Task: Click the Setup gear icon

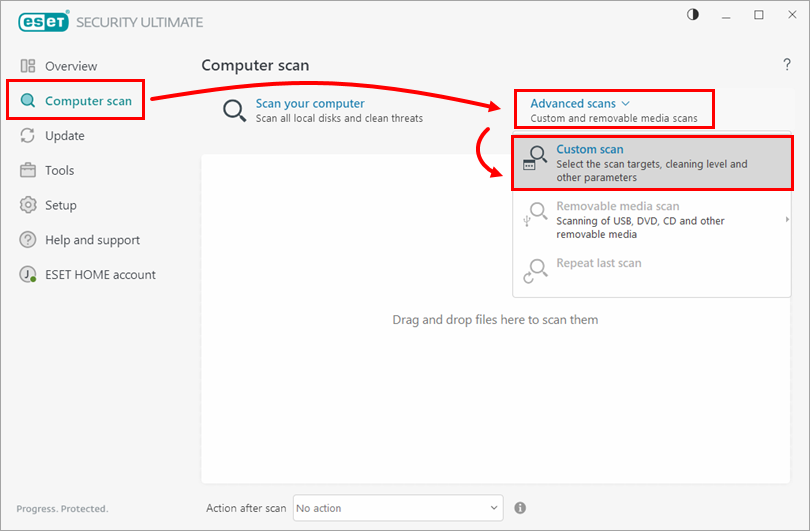Action: 28,205
